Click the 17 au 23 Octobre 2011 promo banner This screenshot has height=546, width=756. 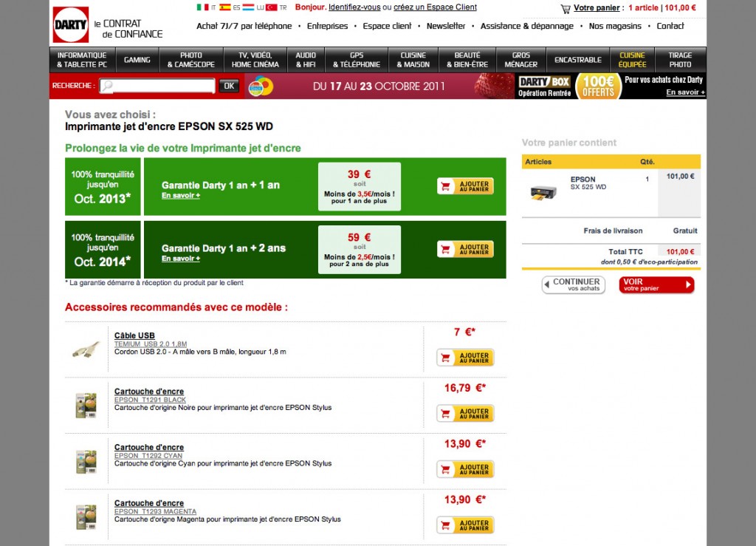point(379,86)
